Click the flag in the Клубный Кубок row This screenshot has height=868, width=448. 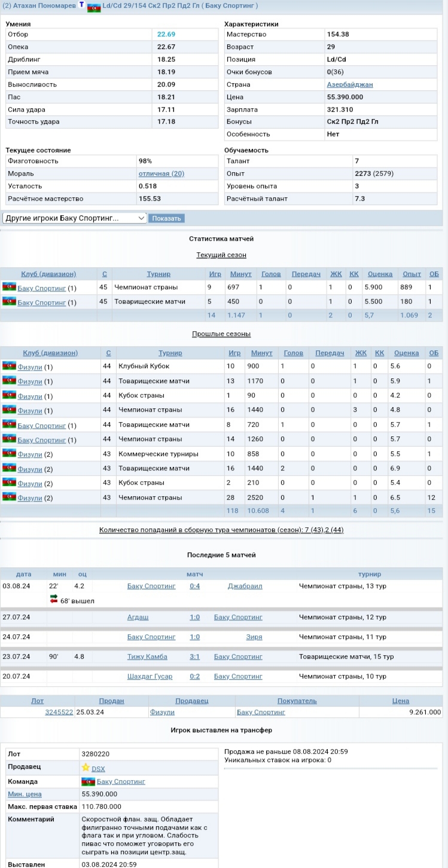click(x=9, y=366)
